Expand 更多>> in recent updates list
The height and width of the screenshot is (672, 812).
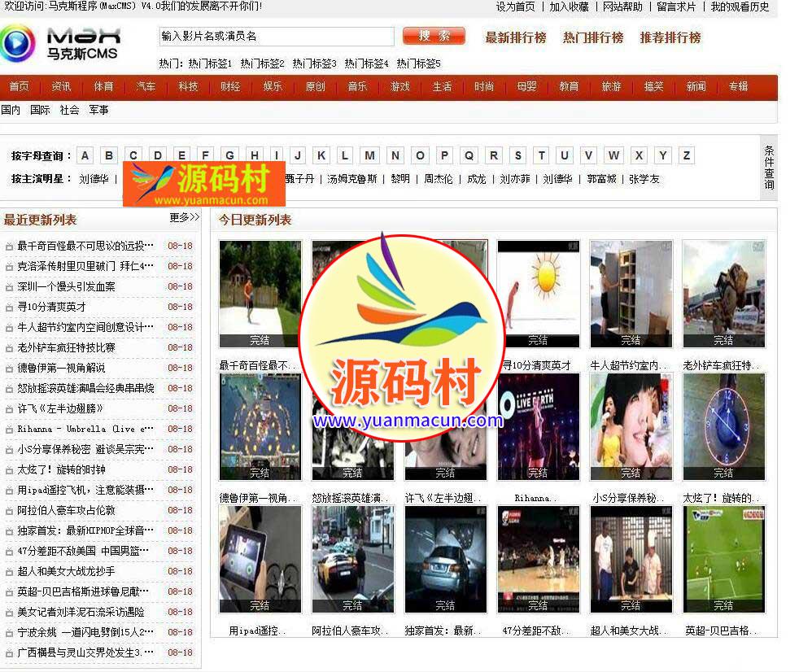tap(184, 218)
